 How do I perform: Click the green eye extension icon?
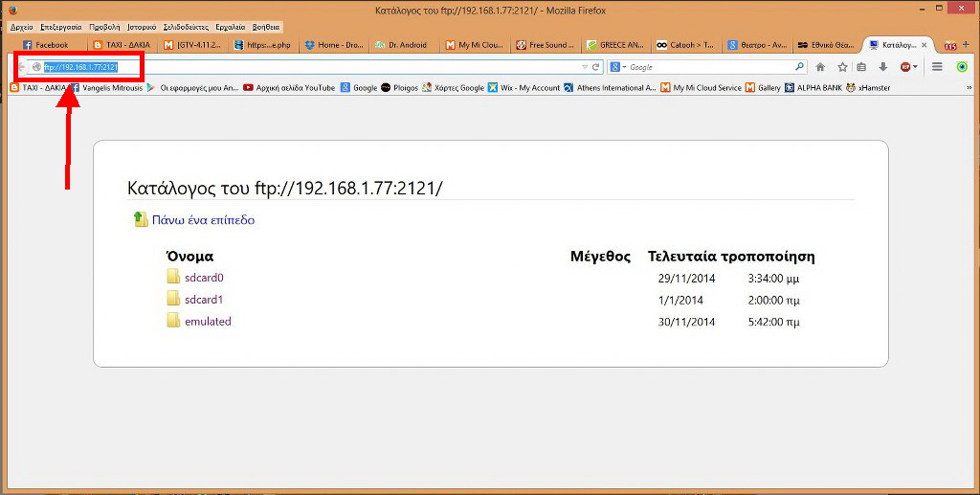tap(962, 67)
